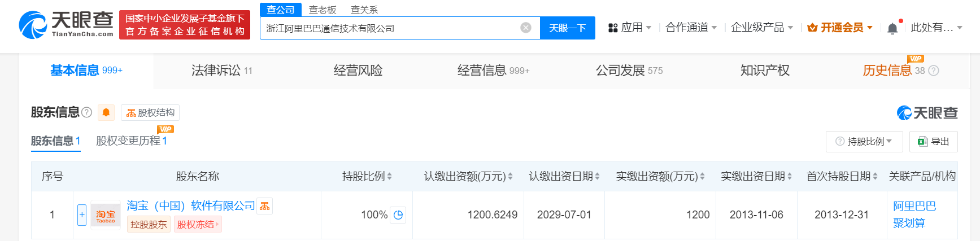Open the 合作通道 dropdown

coord(691,28)
